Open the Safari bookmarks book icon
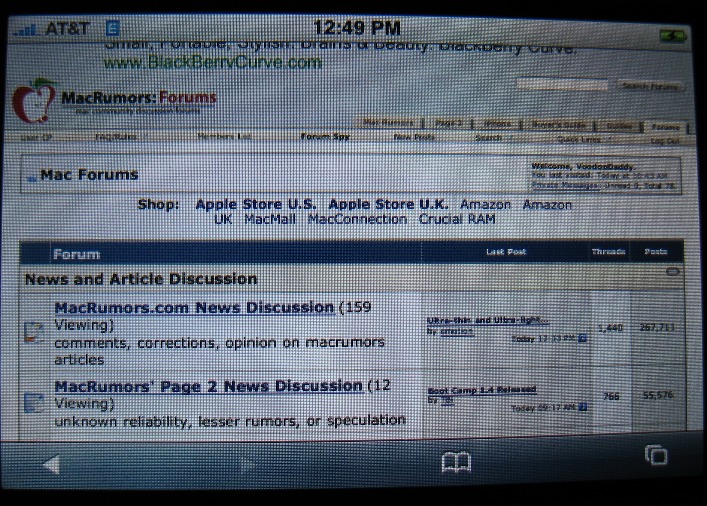 tap(456, 462)
